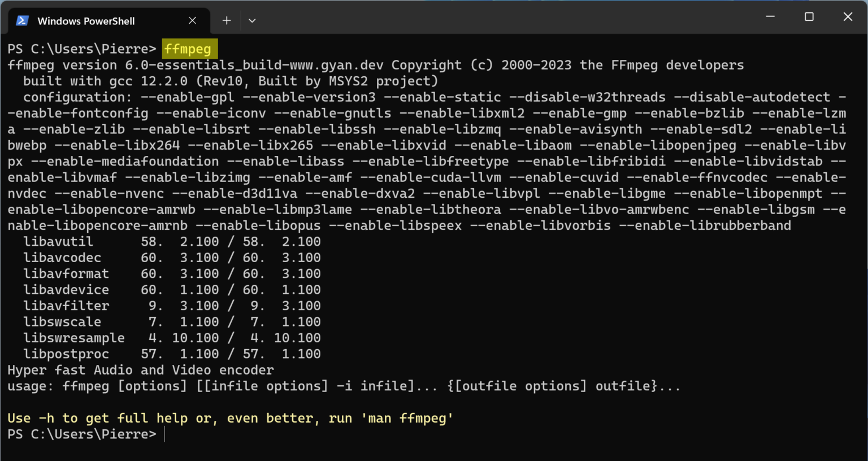868x461 pixels.
Task: Open the terminal tab switcher arrow
Action: (252, 20)
